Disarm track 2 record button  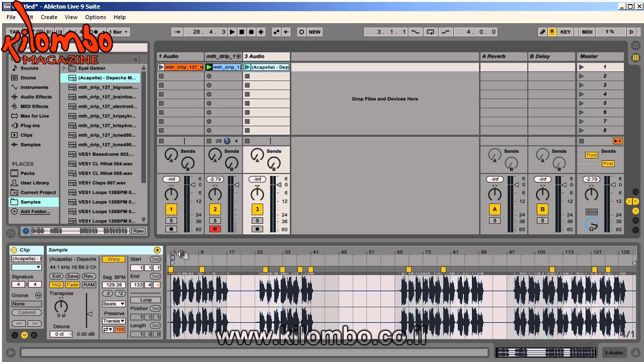click(x=215, y=229)
